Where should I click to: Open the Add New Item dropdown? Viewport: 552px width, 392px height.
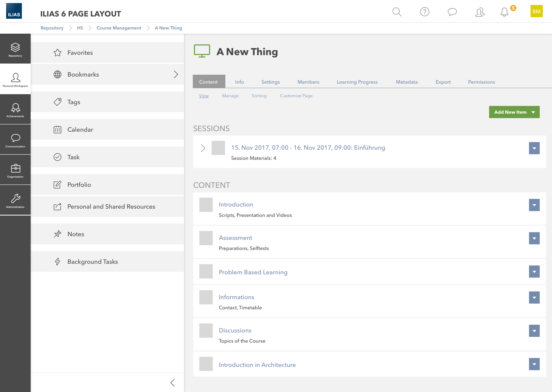click(514, 112)
